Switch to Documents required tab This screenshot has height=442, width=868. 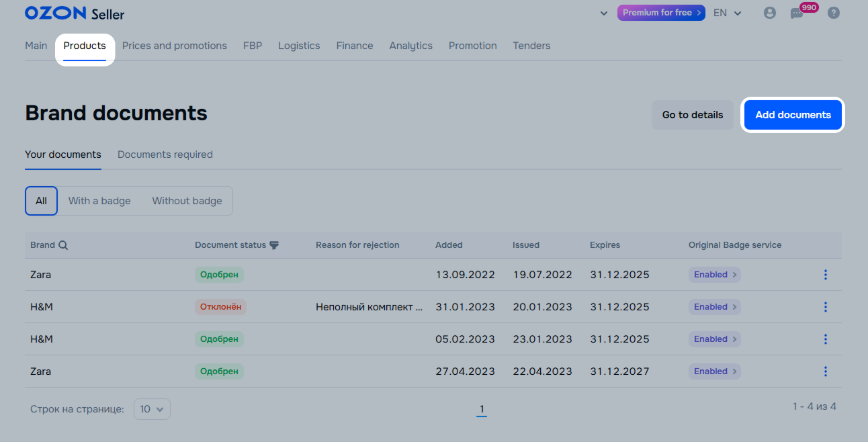165,154
